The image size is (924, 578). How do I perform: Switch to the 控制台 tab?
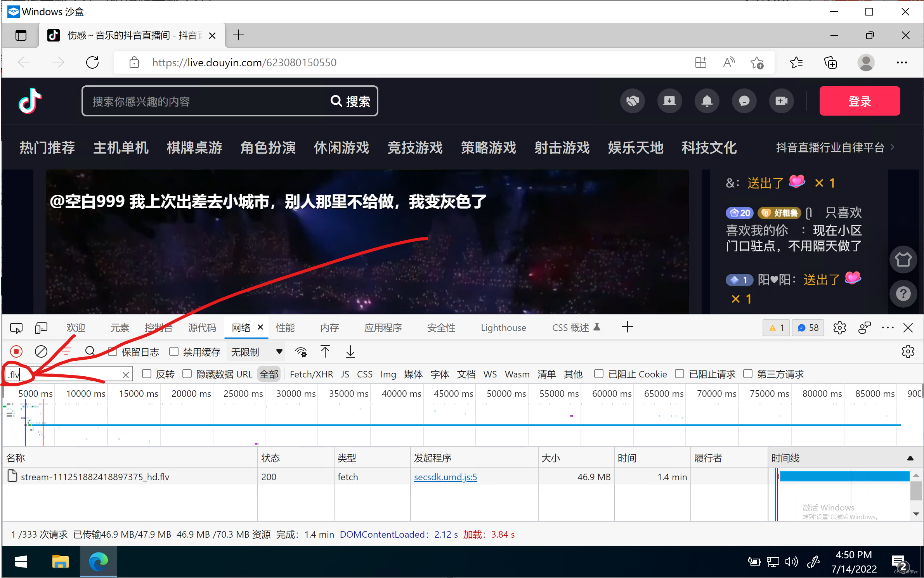[x=158, y=328]
